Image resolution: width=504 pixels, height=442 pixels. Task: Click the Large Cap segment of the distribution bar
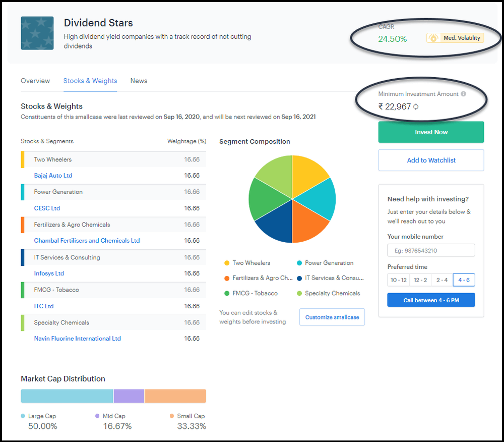66,396
